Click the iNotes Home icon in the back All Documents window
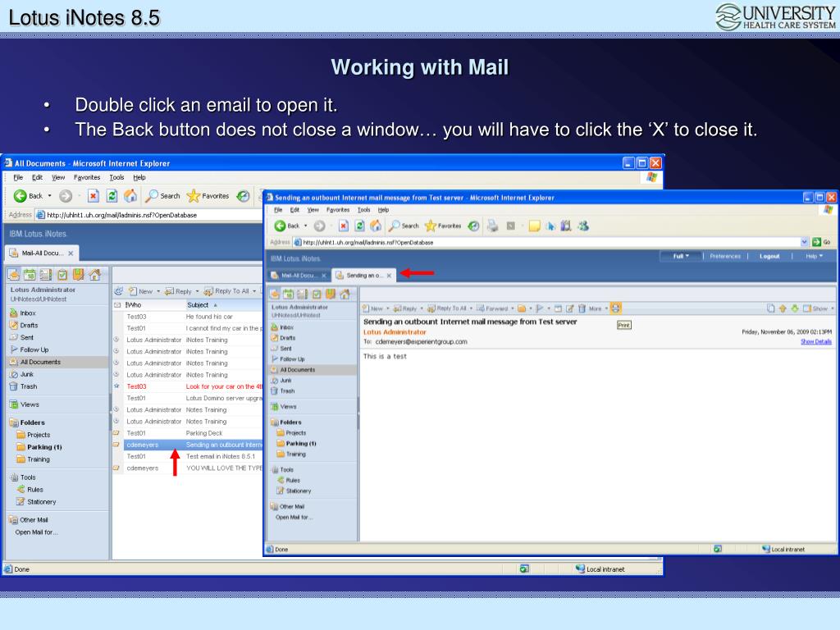The height and width of the screenshot is (630, 840). point(95,275)
